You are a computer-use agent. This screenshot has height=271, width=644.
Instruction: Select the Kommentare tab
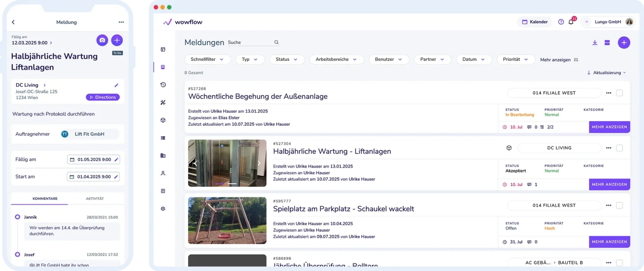pyautogui.click(x=45, y=198)
